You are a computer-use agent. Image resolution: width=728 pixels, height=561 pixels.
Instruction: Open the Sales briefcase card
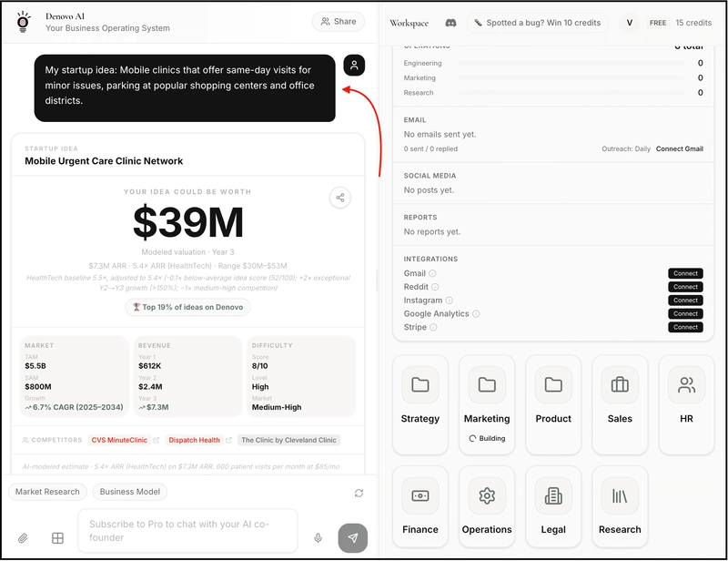tap(620, 404)
